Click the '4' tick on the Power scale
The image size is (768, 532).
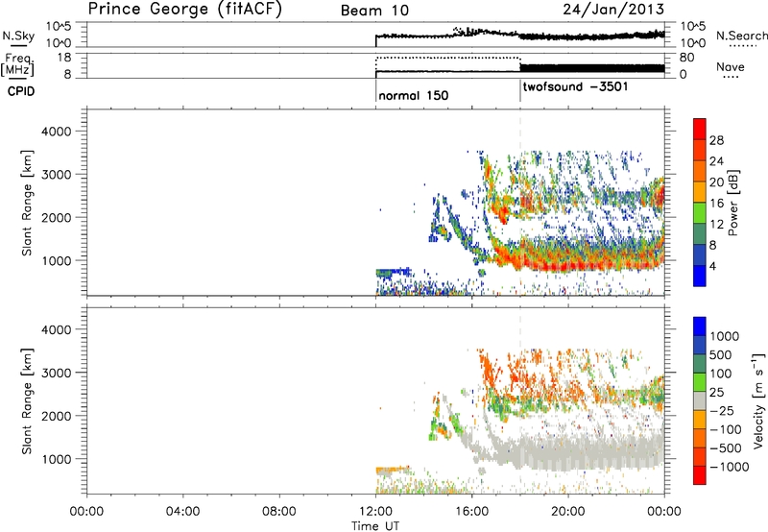(x=712, y=266)
